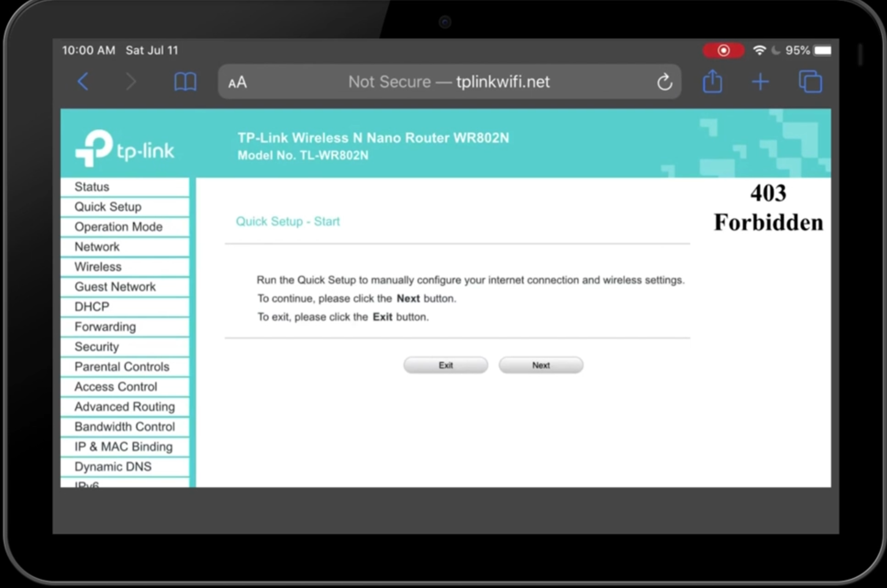Go to Parental Controls page
The height and width of the screenshot is (588, 887).
pyautogui.click(x=122, y=367)
